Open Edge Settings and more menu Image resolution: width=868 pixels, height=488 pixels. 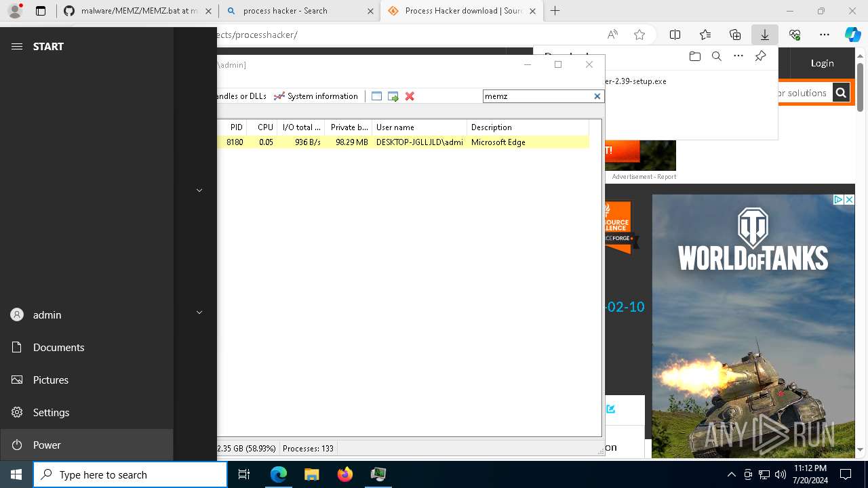click(x=825, y=35)
